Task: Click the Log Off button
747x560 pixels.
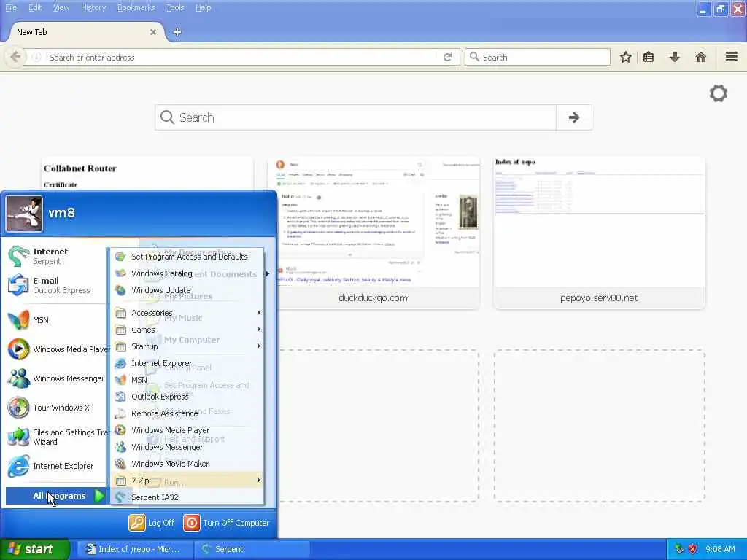Action: (x=152, y=523)
